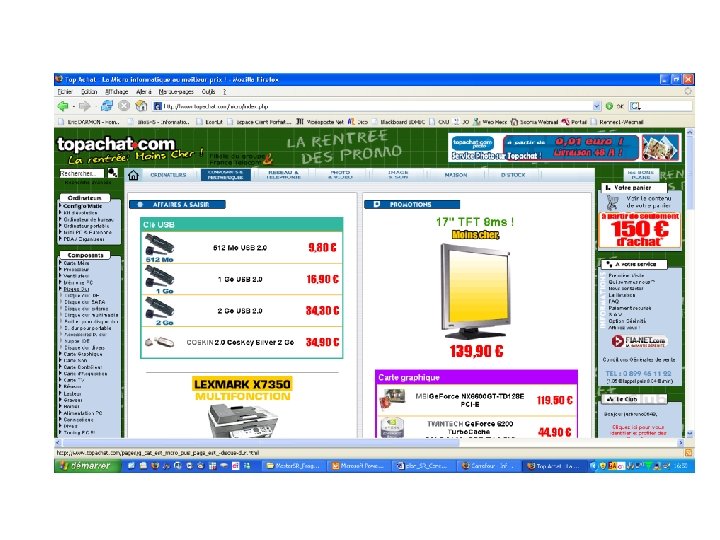Select the MAISON navigation tab
The image size is (720, 540).
[456, 175]
